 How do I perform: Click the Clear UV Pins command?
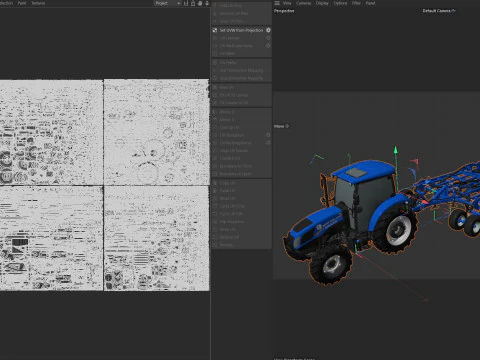point(241,21)
